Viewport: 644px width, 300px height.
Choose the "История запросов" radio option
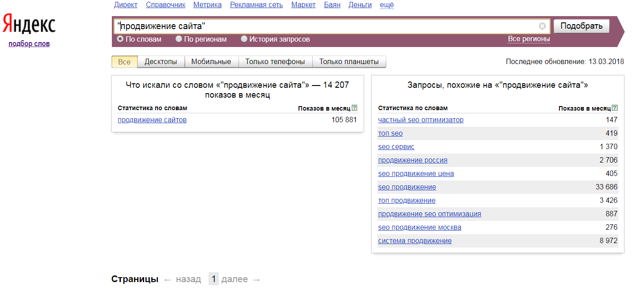tap(244, 39)
